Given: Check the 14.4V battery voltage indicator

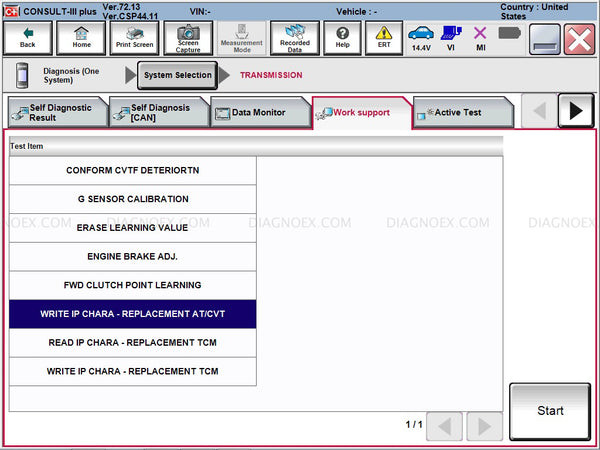Looking at the screenshot, I should point(421,38).
